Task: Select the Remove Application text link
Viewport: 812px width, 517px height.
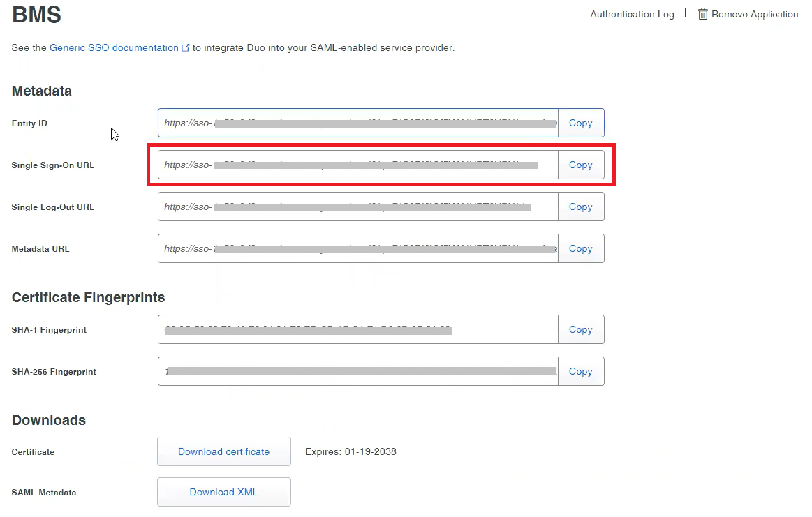Action: coord(755,14)
